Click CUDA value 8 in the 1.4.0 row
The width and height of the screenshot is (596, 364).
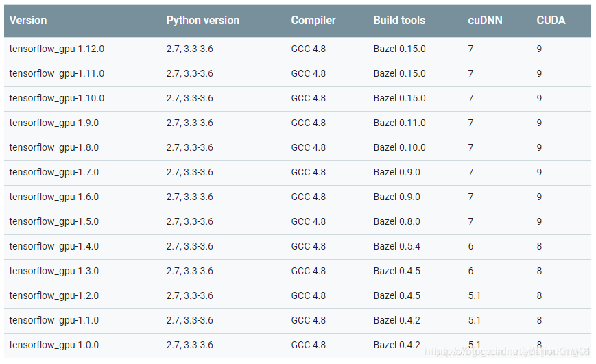(539, 247)
